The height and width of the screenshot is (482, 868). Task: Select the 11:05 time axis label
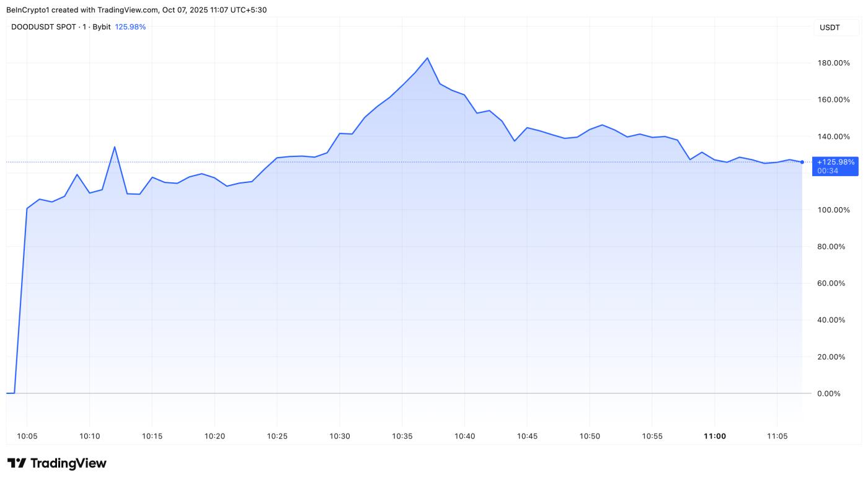point(777,436)
